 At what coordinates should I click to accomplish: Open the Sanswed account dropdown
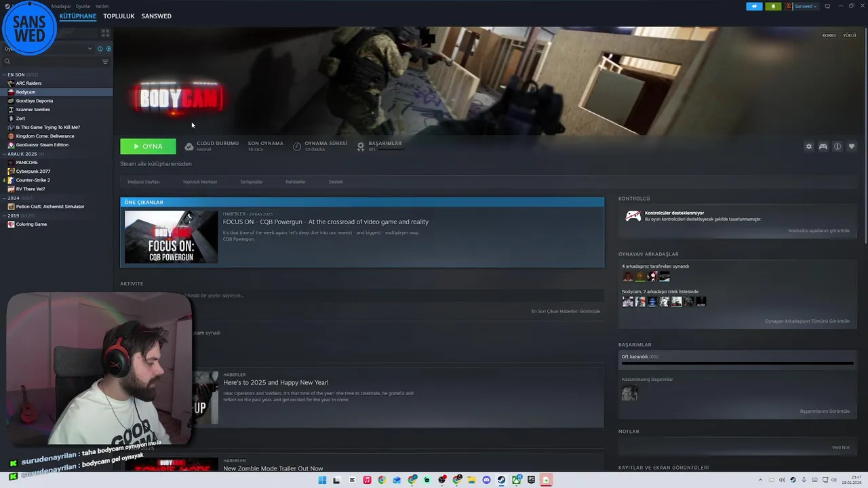pyautogui.click(x=802, y=6)
